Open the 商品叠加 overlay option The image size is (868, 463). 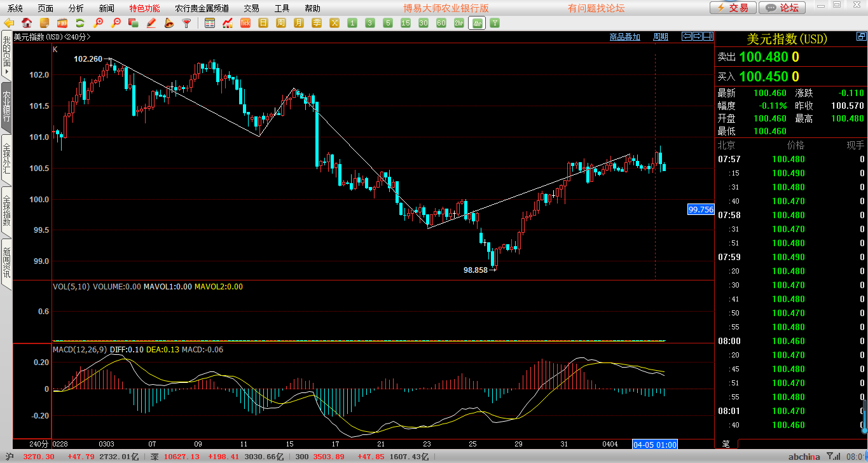pos(624,37)
